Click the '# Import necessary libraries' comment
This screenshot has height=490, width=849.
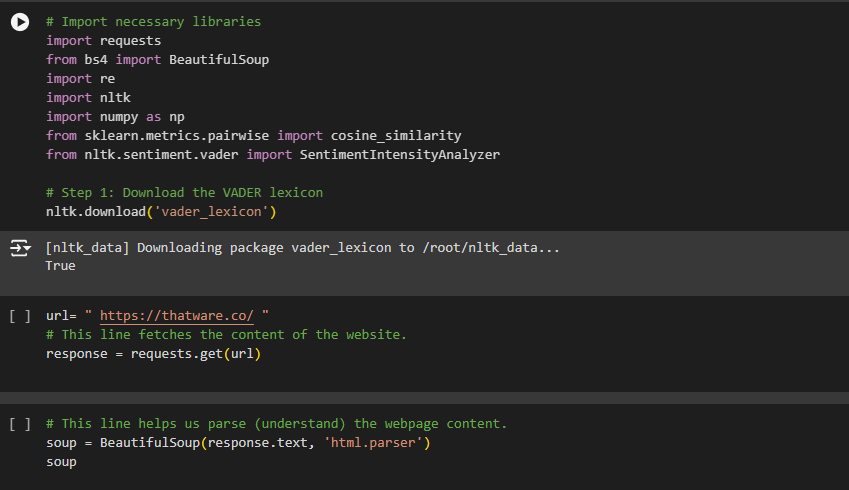153,22
